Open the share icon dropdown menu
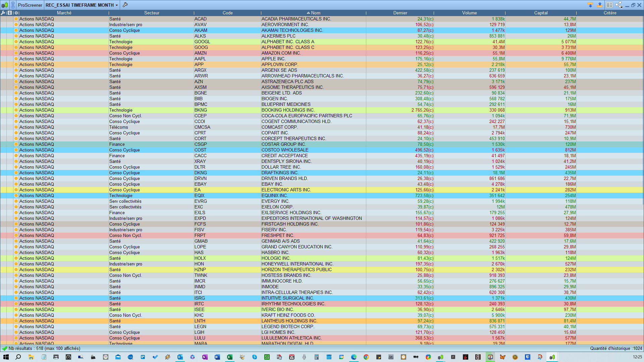 (x=620, y=5)
